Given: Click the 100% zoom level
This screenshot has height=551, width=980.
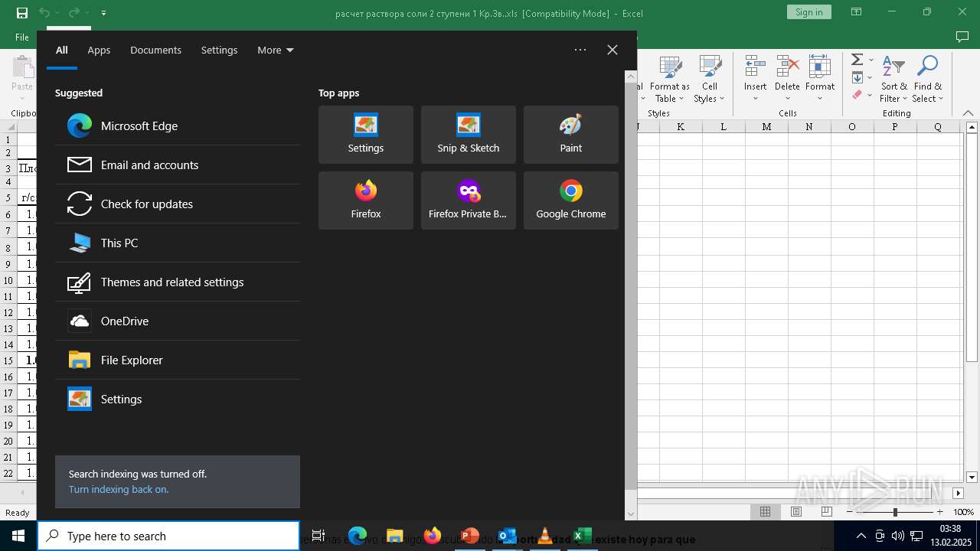Looking at the screenshot, I should [963, 512].
